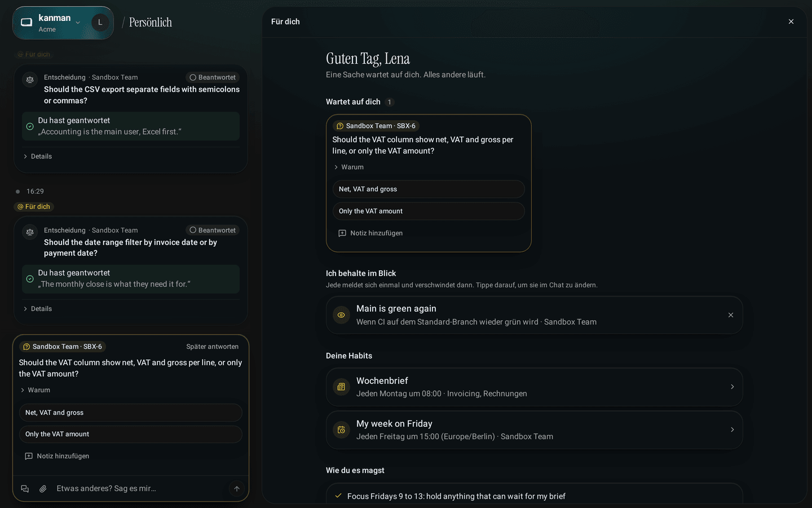Open the kanman Acme workspace switcher
The image size is (812, 508).
click(x=52, y=23)
